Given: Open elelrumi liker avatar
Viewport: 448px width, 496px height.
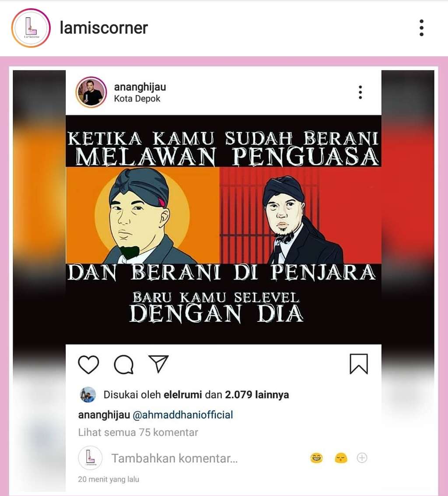Looking at the screenshot, I should click(88, 394).
